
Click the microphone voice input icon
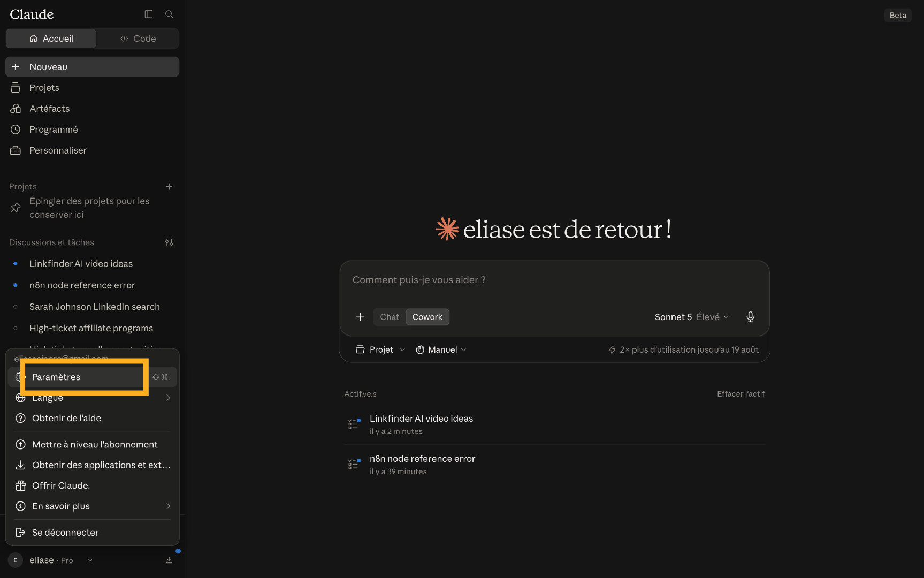(751, 317)
